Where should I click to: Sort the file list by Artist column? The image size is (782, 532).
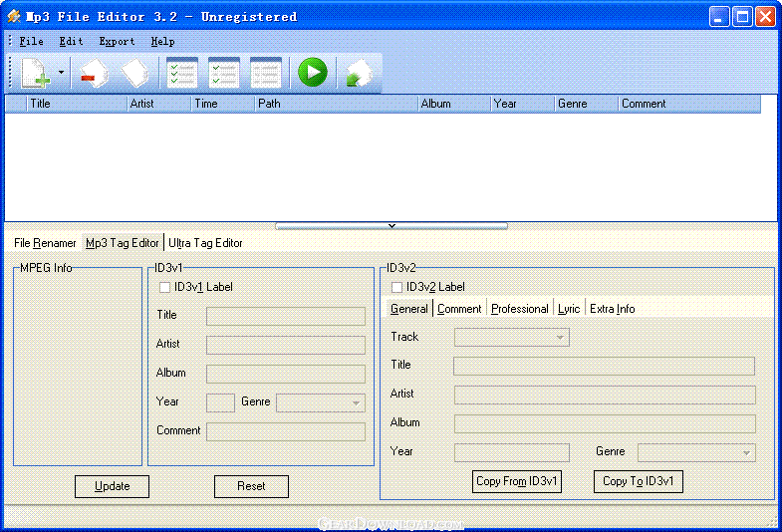[x=159, y=104]
